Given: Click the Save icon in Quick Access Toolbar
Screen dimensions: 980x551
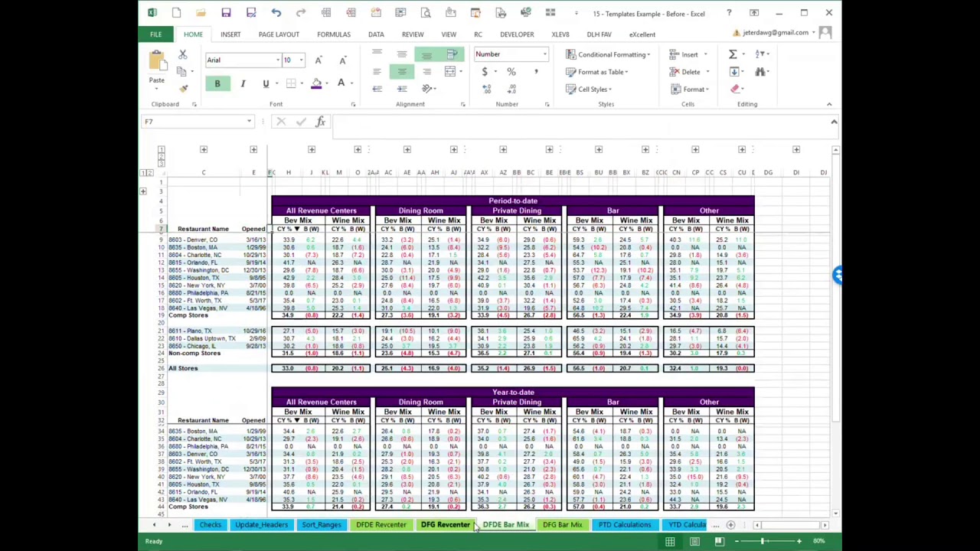Looking at the screenshot, I should pos(226,13).
